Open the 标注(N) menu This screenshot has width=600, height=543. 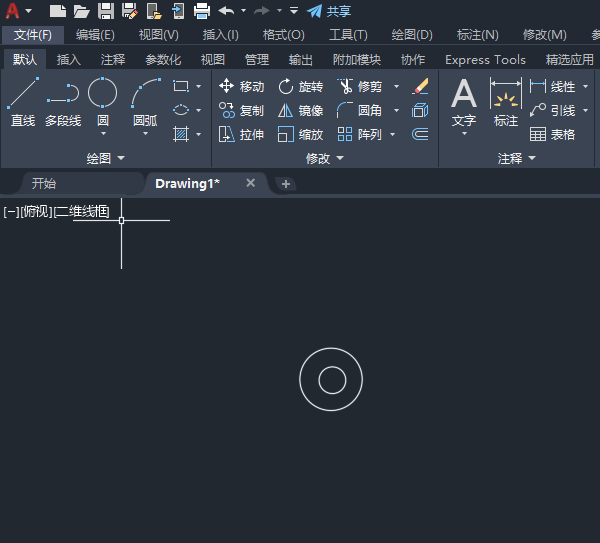pos(478,35)
